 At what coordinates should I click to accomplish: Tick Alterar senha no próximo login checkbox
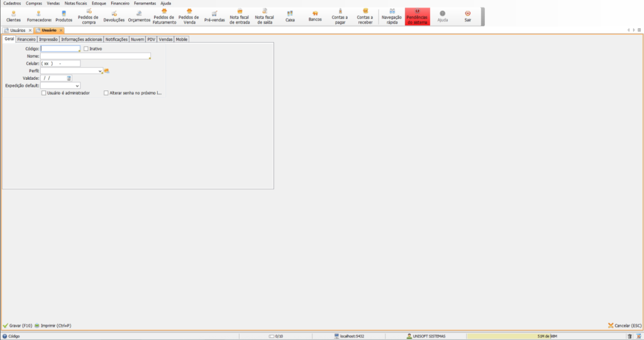[x=106, y=93]
